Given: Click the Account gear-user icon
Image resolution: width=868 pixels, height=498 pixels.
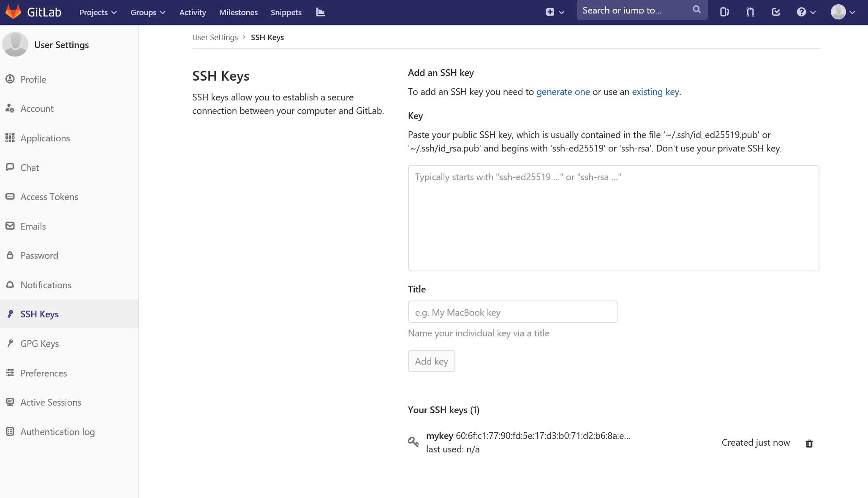Looking at the screenshot, I should click(x=10, y=108).
